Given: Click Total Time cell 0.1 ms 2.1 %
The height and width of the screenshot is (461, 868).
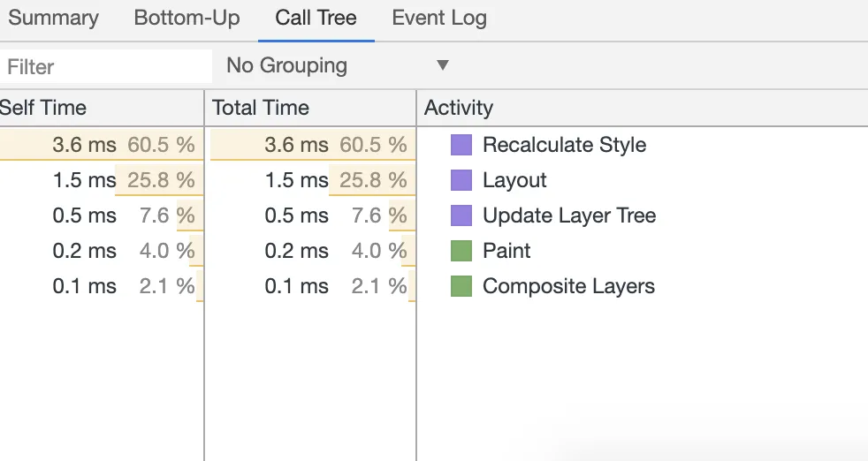Looking at the screenshot, I should 310,287.
